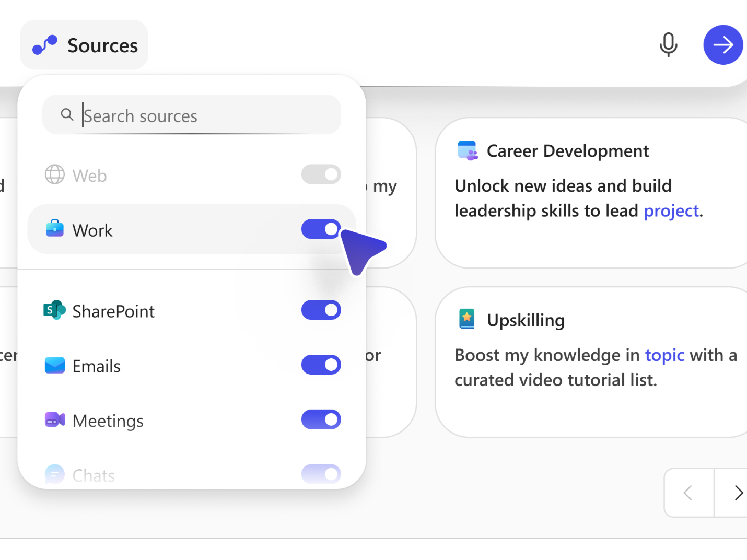Switch off the Emails toggle

[321, 365]
